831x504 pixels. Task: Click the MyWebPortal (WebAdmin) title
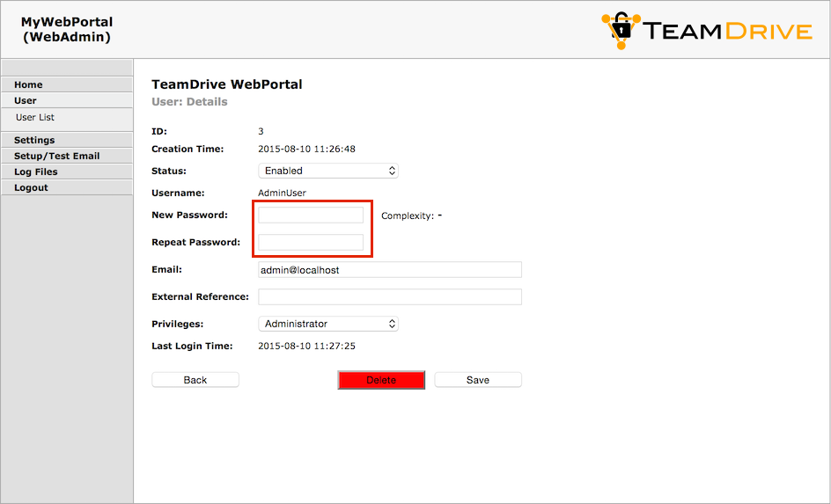[67, 30]
